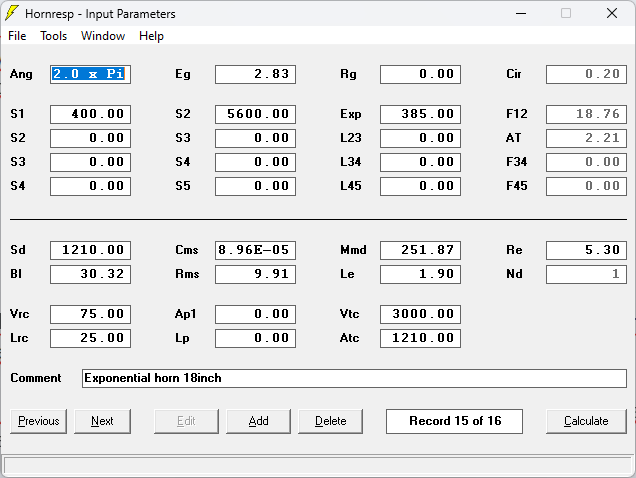636x478 pixels.
Task: Click the Eg field showing 2.83
Action: pyautogui.click(x=256, y=74)
